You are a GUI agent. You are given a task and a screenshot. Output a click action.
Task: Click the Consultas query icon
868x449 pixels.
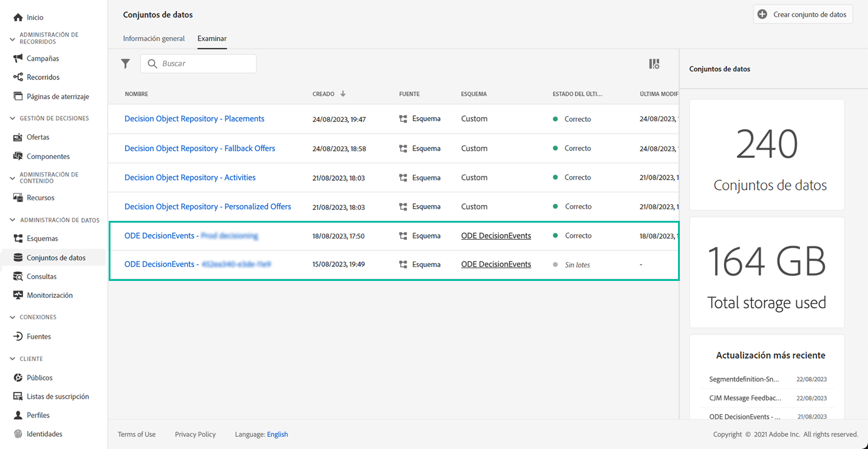click(18, 277)
